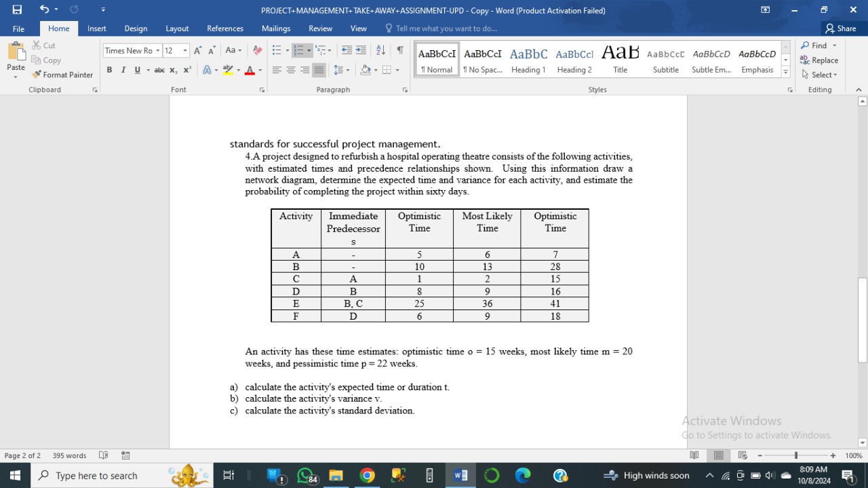Select center text alignment

291,69
